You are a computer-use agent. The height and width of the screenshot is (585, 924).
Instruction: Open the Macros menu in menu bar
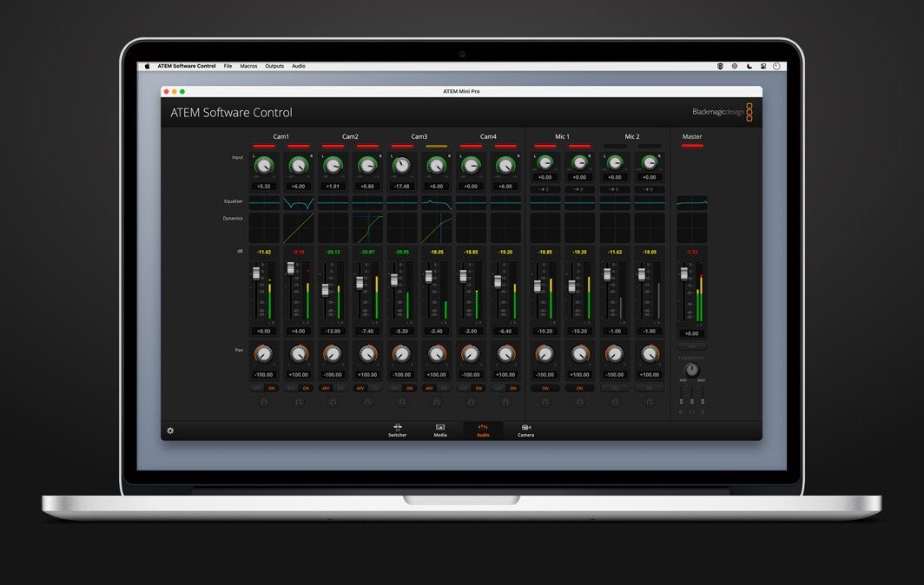coord(248,66)
